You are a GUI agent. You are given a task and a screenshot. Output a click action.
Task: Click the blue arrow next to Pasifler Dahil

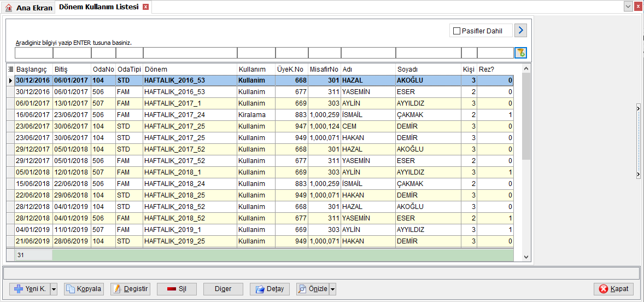tap(521, 31)
